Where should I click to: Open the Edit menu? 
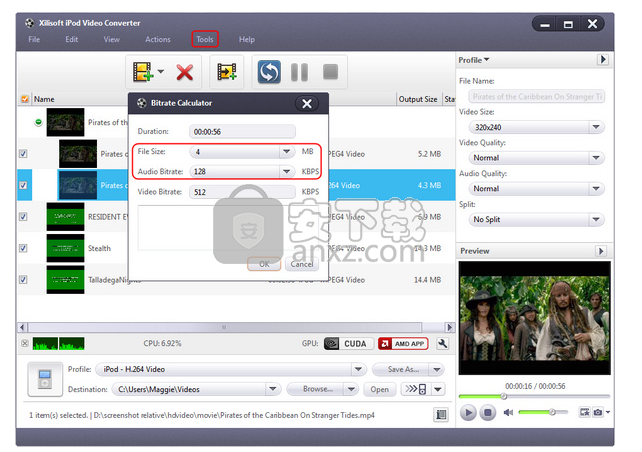[x=72, y=39]
